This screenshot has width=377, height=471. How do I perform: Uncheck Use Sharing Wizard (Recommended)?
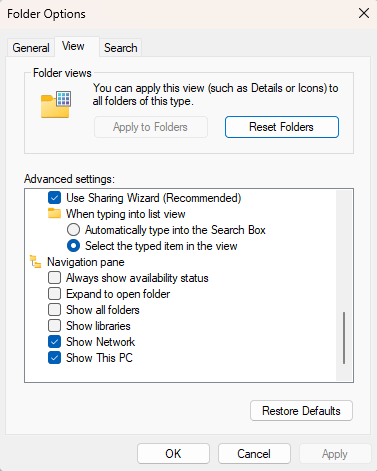[x=54, y=198]
